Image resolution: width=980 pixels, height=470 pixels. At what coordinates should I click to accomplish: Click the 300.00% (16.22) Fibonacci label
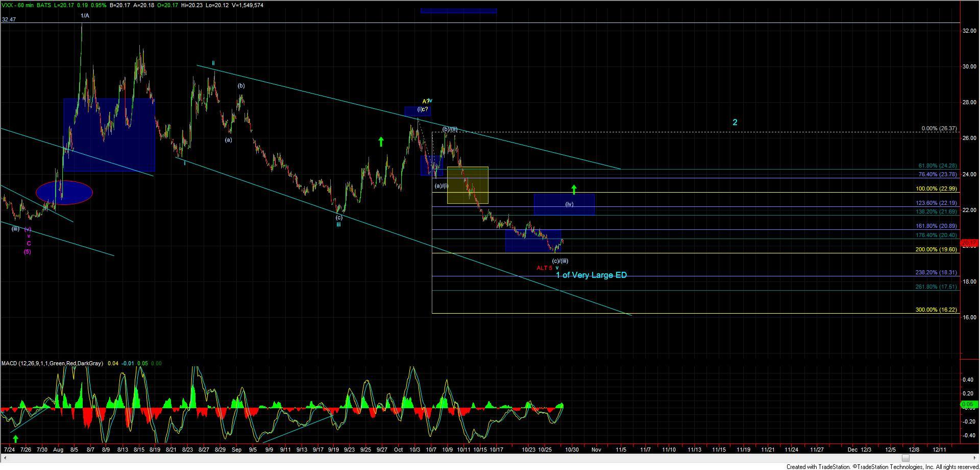(x=936, y=310)
